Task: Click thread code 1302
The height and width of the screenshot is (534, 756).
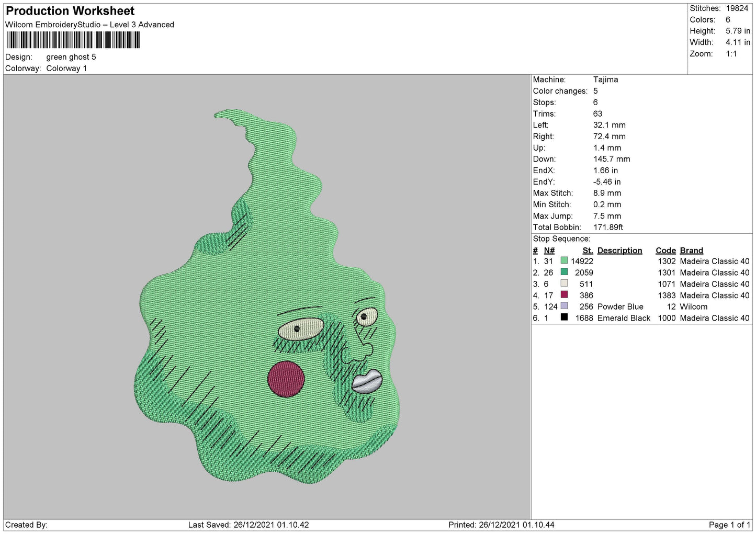Action: pos(667,262)
